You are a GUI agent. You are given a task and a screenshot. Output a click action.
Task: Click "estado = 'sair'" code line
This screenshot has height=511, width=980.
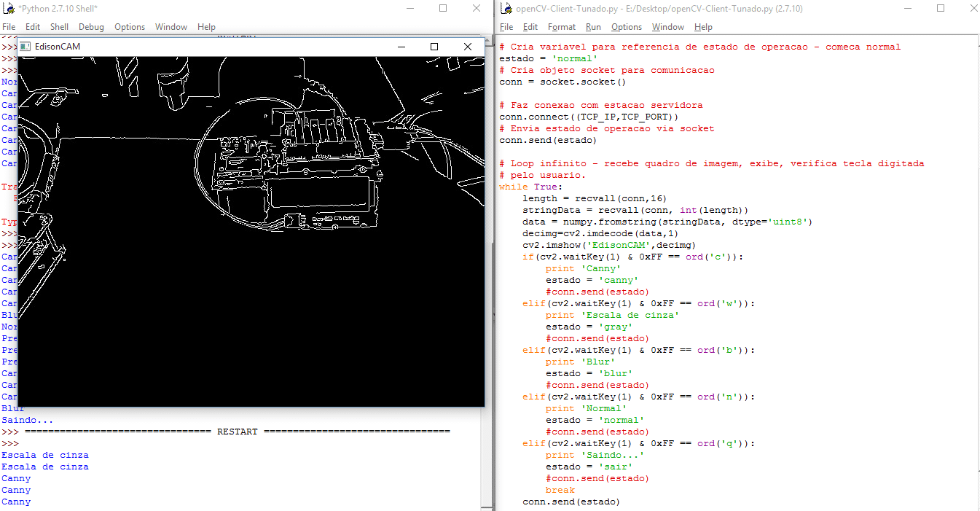click(x=589, y=467)
